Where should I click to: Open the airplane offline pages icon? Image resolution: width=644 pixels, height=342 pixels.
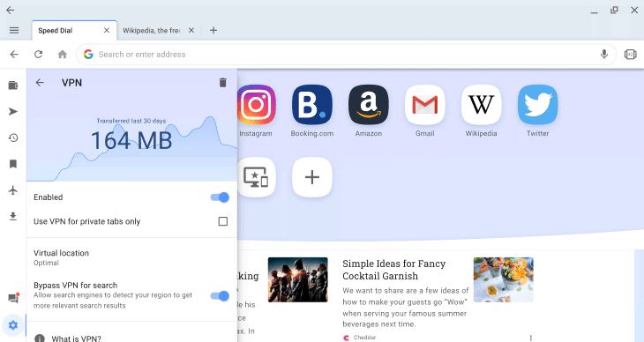[x=13, y=190]
